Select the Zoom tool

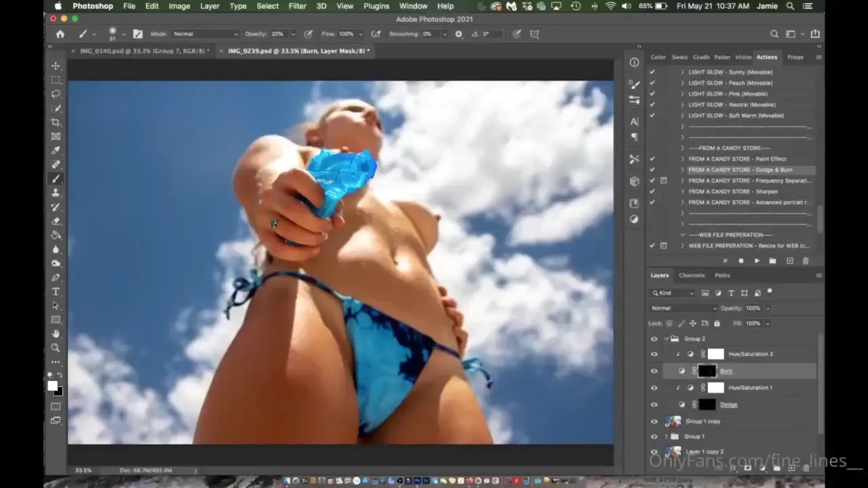click(56, 348)
